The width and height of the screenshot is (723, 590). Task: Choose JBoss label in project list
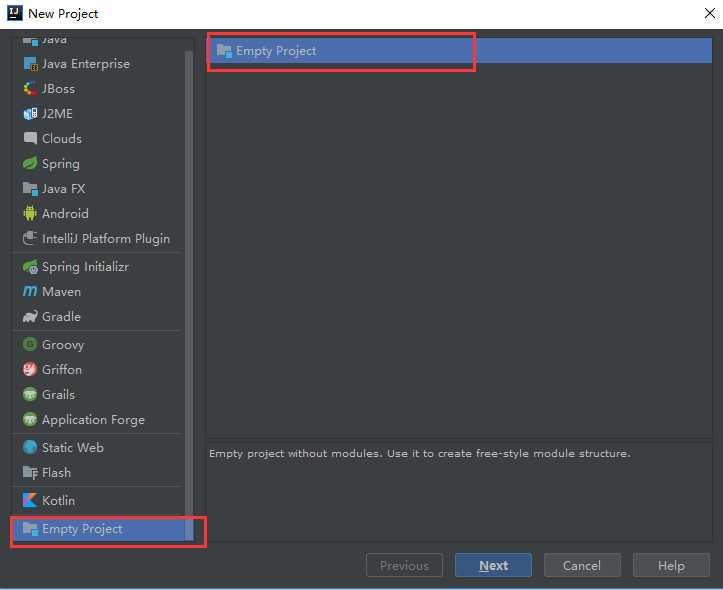click(x=59, y=88)
